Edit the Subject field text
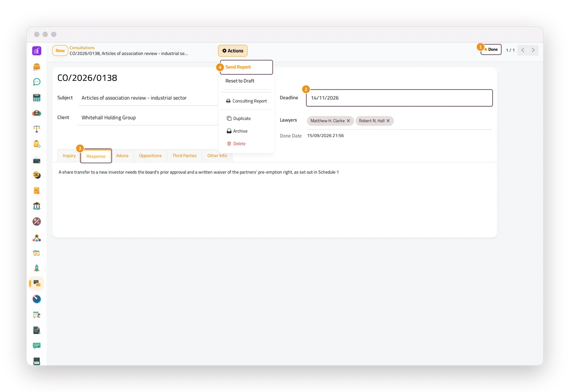The height and width of the screenshot is (392, 570). pyautogui.click(x=148, y=98)
